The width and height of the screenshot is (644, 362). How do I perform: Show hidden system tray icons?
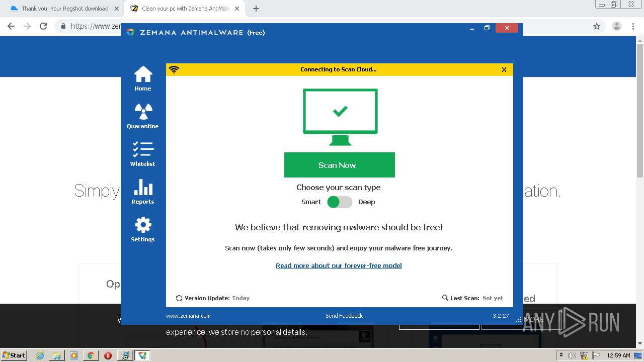561,355
